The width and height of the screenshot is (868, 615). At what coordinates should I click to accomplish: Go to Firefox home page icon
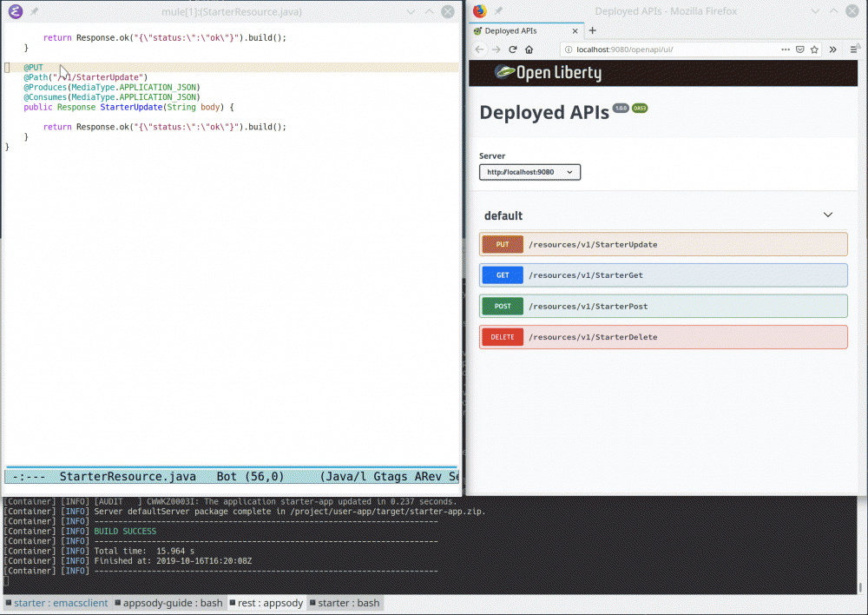529,50
